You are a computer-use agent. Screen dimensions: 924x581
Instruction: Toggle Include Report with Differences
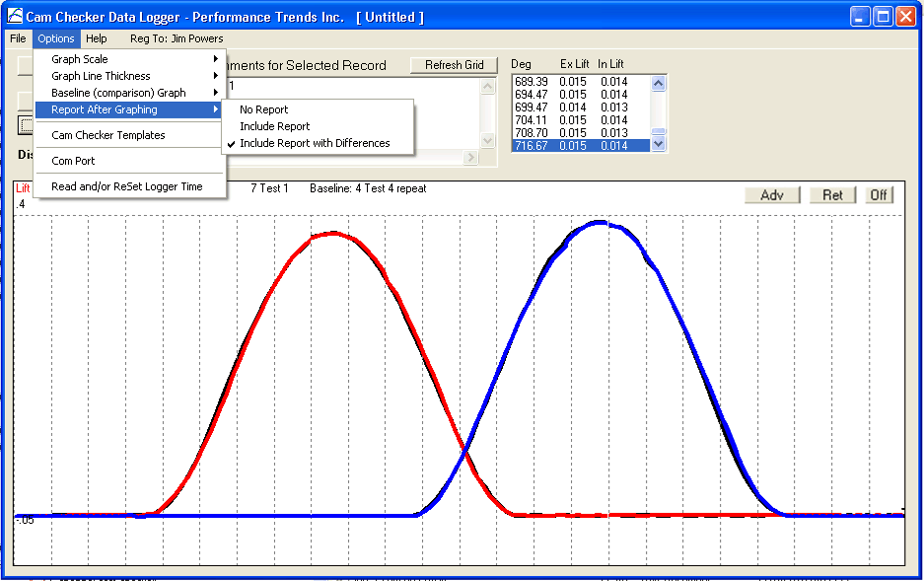click(x=318, y=143)
